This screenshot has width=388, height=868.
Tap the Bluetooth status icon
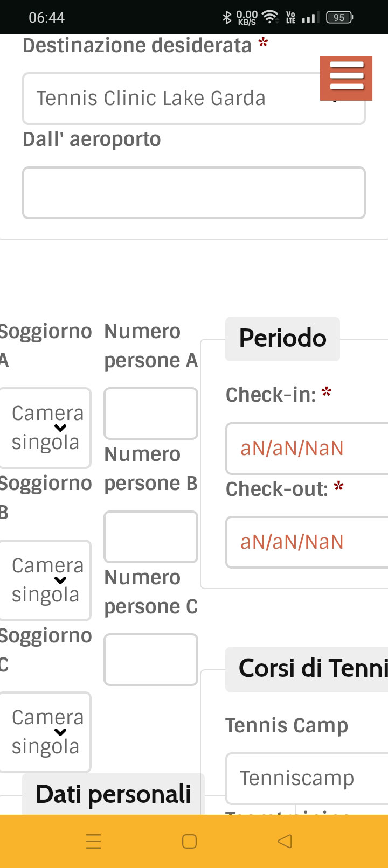[x=227, y=18]
